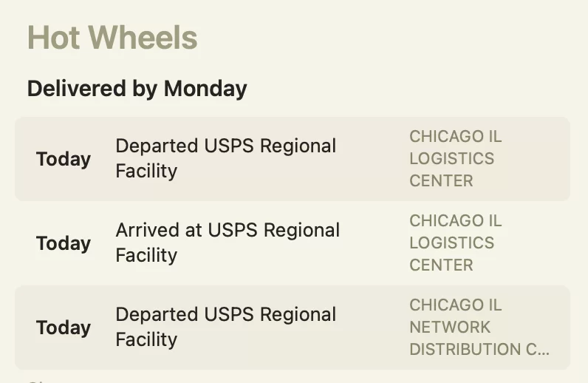Open the Departed entry from Chicago Logistics Center
This screenshot has height=383, width=588.
(293, 159)
